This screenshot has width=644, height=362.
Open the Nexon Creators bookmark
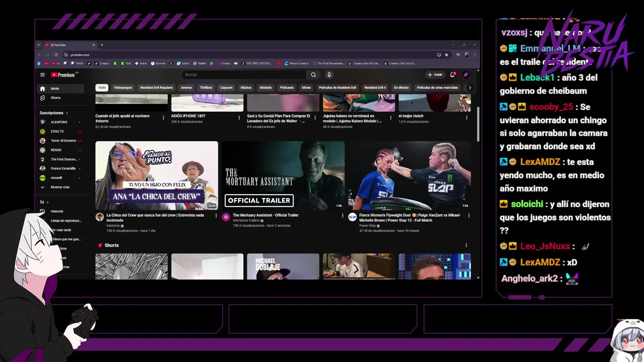pyautogui.click(x=296, y=63)
